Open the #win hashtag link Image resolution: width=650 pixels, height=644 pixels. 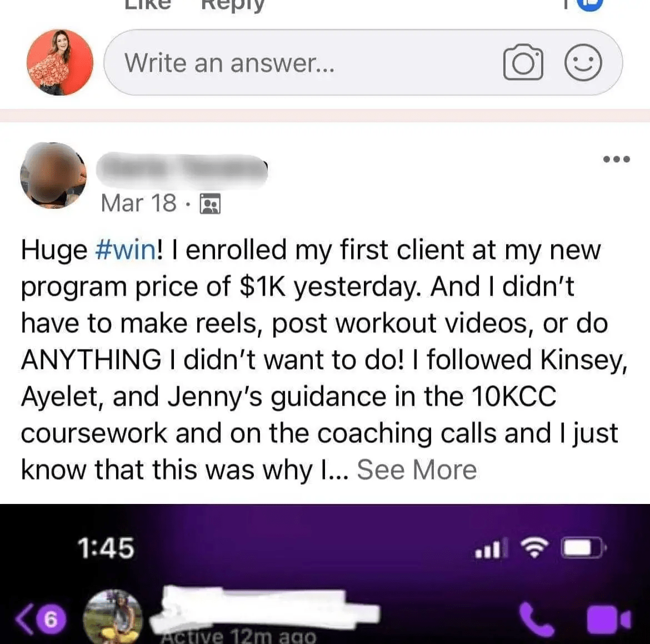126,250
